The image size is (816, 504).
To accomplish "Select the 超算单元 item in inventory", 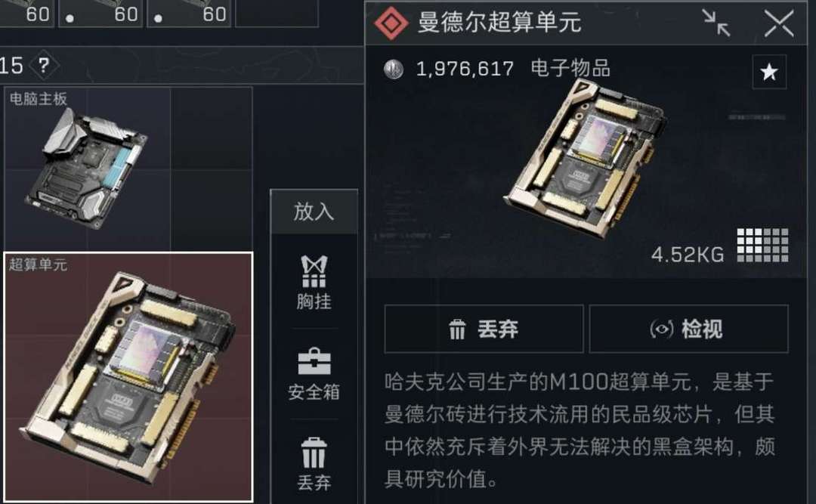I will point(128,377).
